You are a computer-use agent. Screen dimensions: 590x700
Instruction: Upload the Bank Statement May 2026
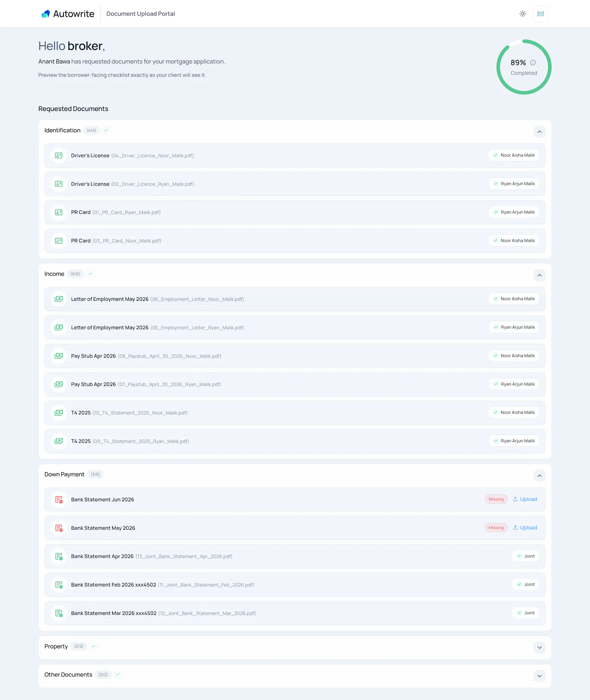pyautogui.click(x=525, y=527)
